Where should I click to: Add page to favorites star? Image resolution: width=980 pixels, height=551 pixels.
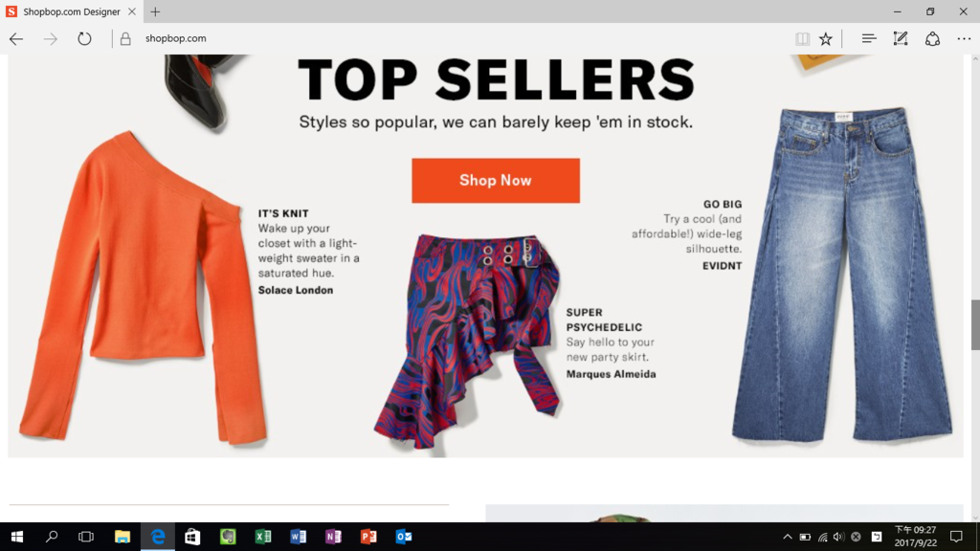coord(826,38)
